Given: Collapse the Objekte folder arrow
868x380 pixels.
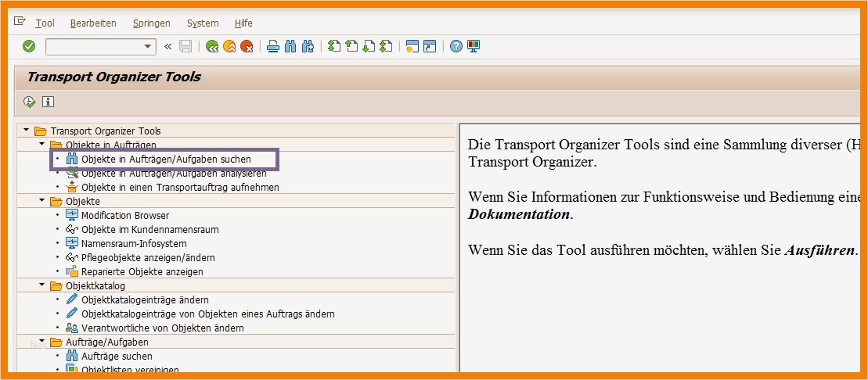Looking at the screenshot, I should (41, 201).
